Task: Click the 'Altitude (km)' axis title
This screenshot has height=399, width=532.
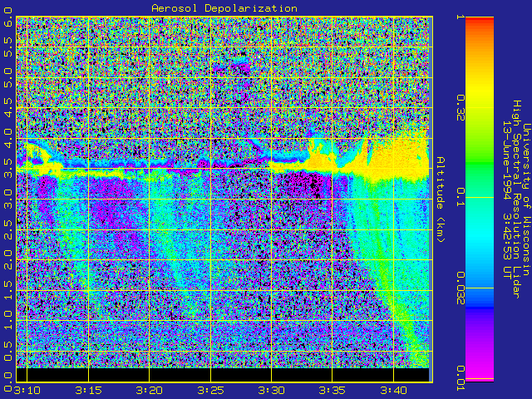Action: tap(441, 199)
